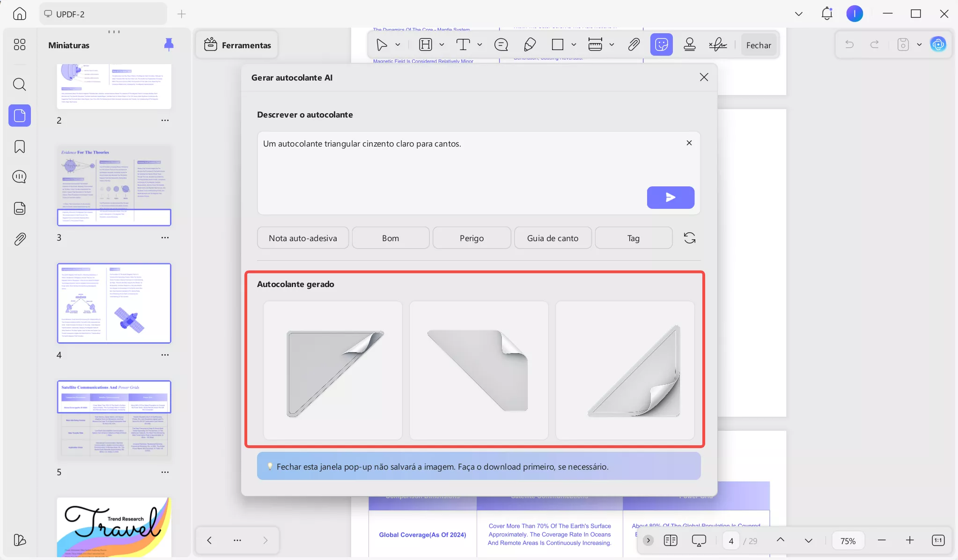
Task: Refresh the sticker suggestion prompts
Action: point(689,238)
